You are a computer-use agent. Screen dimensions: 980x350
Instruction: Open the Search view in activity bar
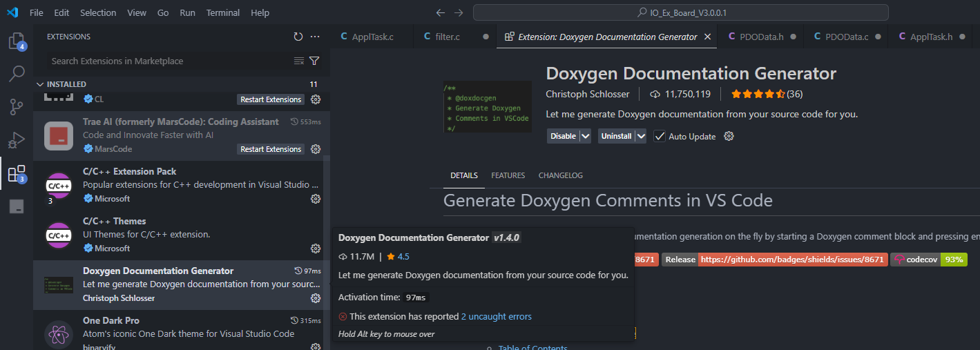click(x=17, y=72)
